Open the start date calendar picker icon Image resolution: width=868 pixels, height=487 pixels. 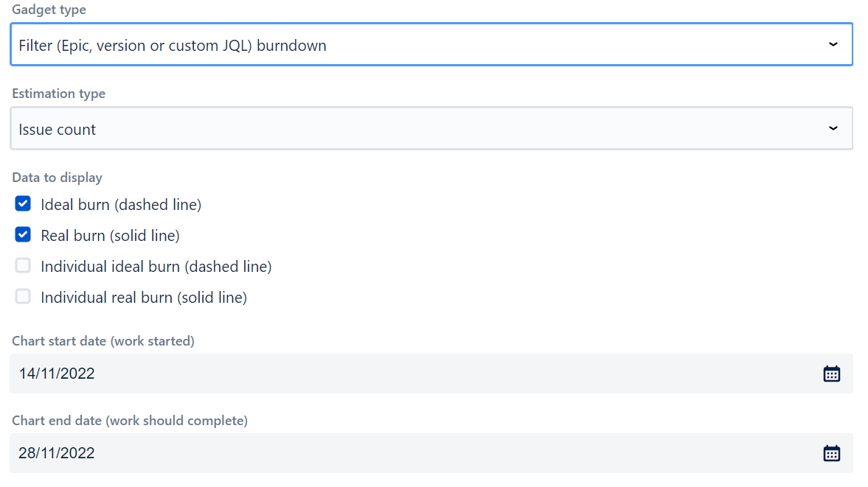pyautogui.click(x=831, y=374)
